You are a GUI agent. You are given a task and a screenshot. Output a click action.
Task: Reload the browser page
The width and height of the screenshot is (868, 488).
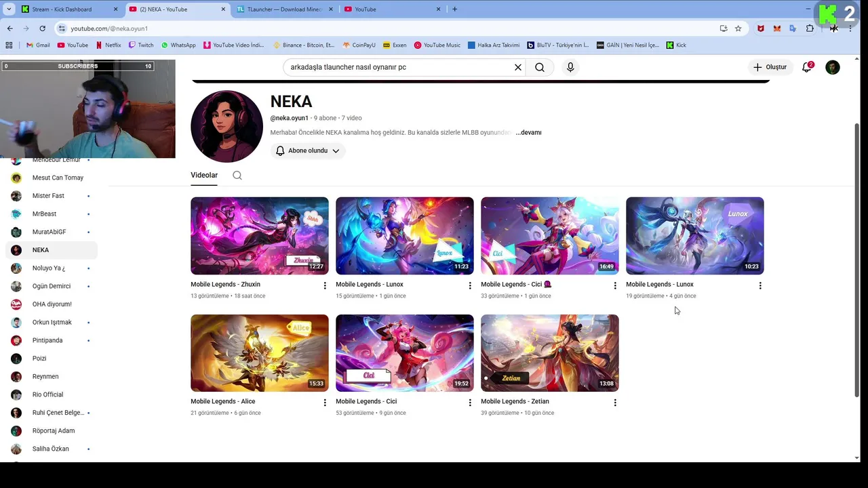click(42, 28)
